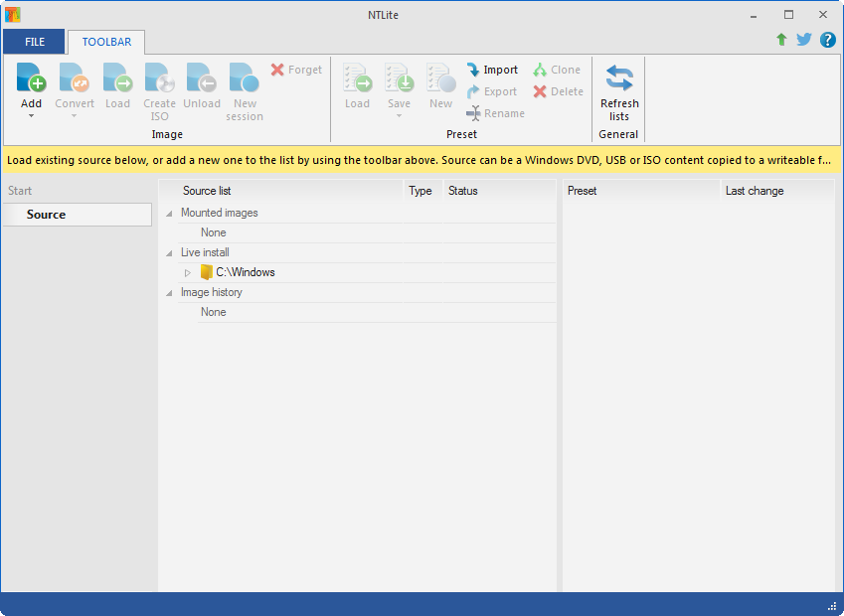Open the FILE tab

35,42
